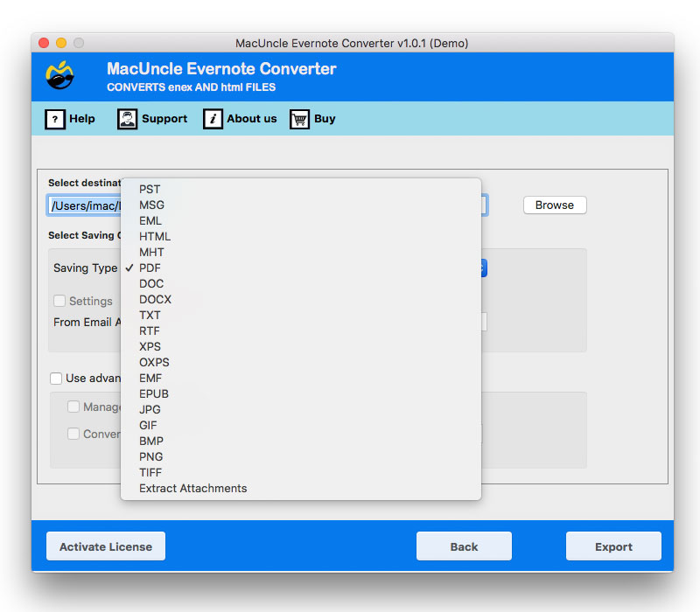Pick PNG from the format menu

(x=150, y=456)
